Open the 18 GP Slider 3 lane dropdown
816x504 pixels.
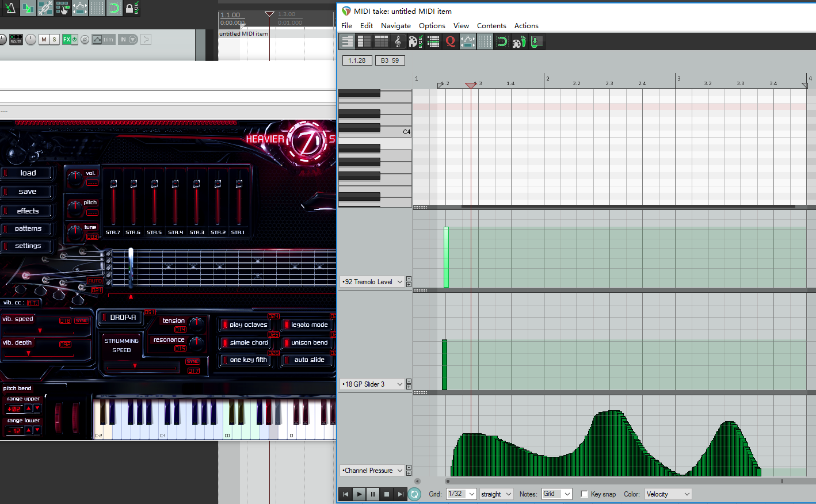tap(372, 384)
